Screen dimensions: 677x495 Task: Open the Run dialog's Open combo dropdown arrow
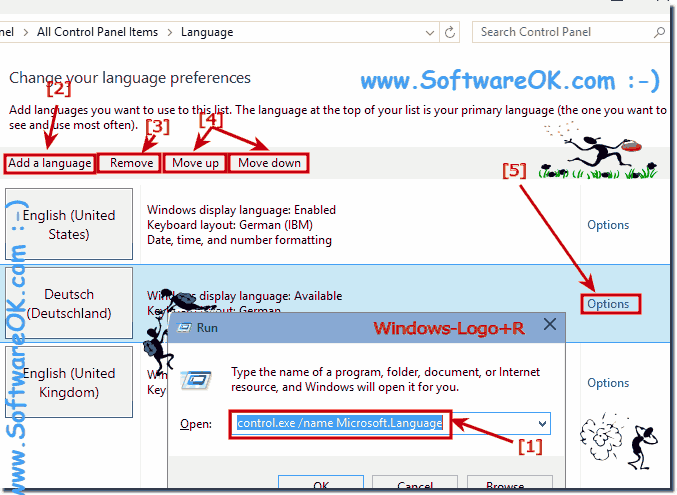click(542, 424)
